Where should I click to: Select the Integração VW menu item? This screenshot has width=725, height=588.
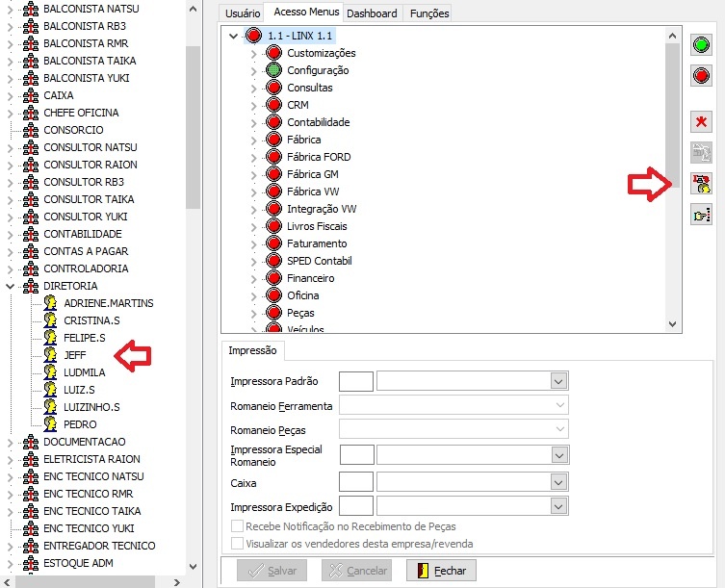[x=322, y=209]
